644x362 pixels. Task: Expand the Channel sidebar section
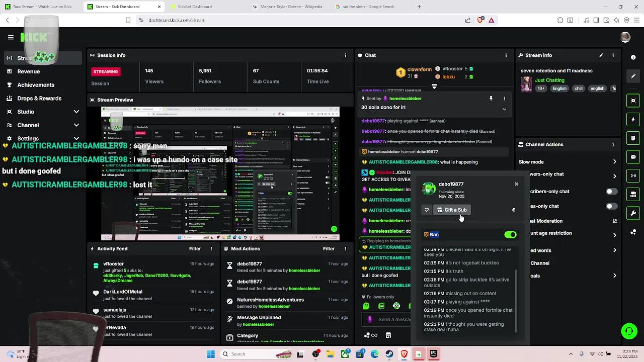(x=76, y=125)
